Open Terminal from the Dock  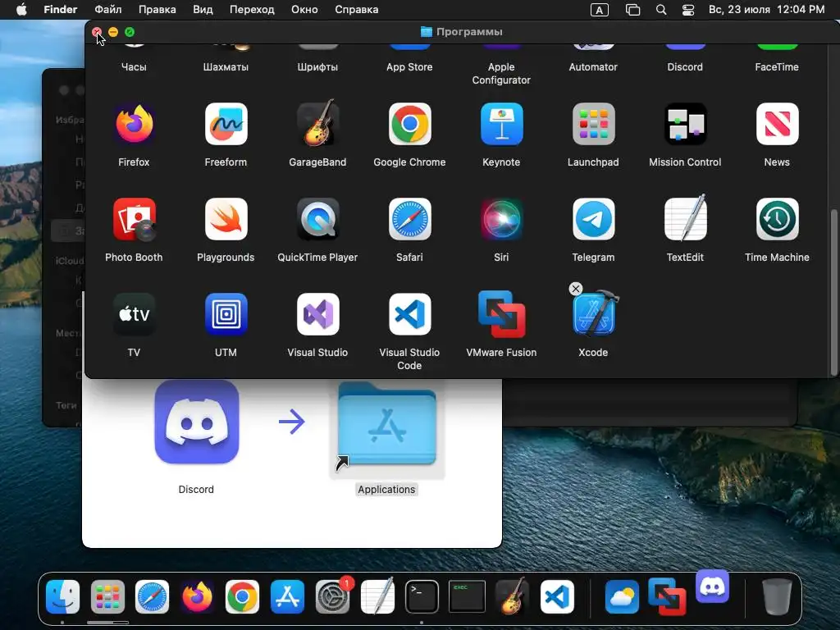(422, 597)
